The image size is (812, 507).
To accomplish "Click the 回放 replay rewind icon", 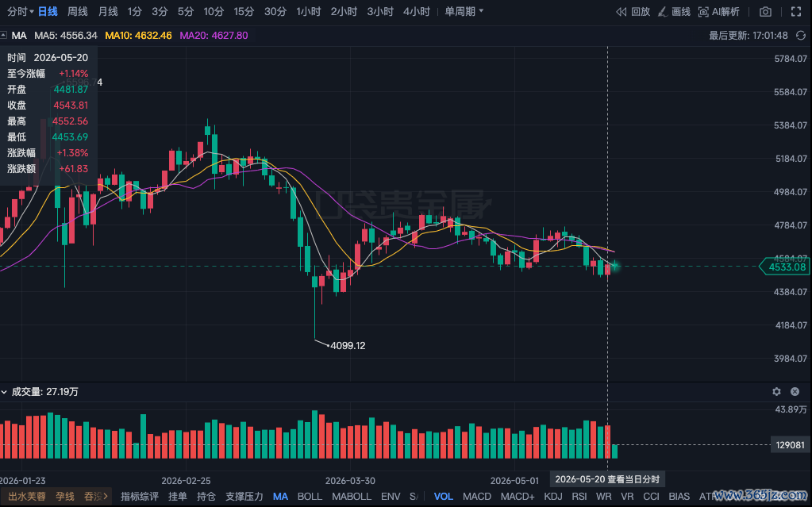I will coord(621,11).
